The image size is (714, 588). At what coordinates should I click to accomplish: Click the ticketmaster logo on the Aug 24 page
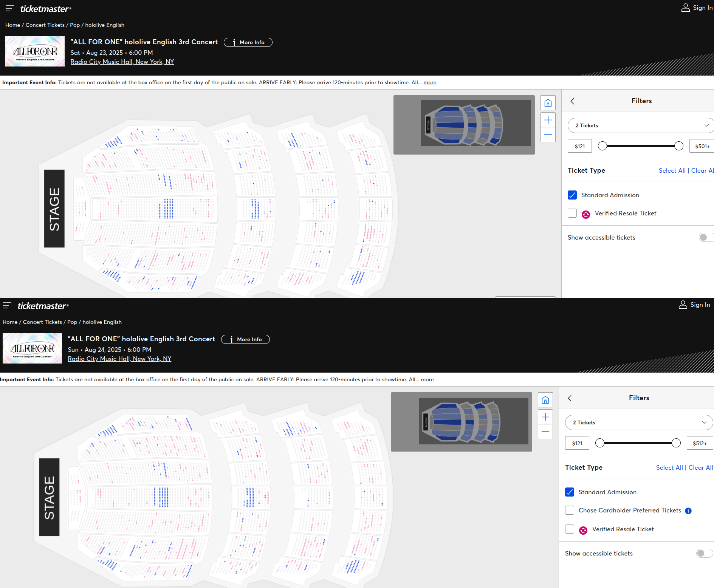click(43, 306)
